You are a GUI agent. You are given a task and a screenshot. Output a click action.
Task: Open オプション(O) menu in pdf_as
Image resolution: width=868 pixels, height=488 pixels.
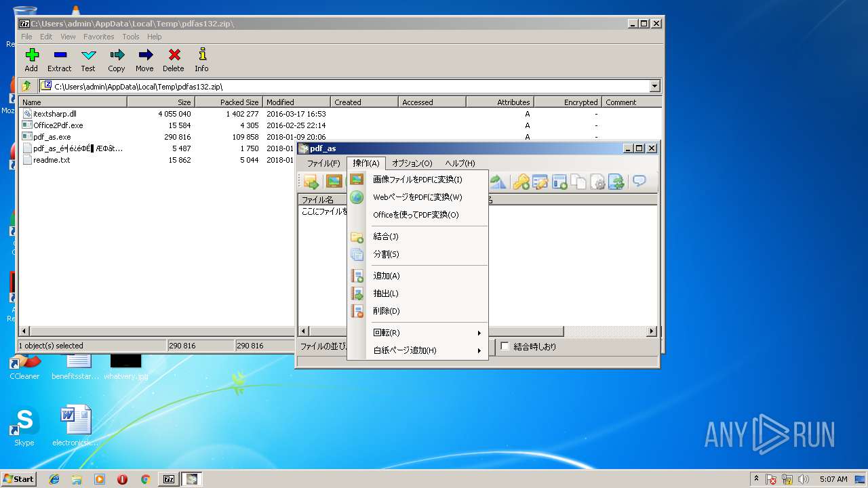(x=412, y=163)
